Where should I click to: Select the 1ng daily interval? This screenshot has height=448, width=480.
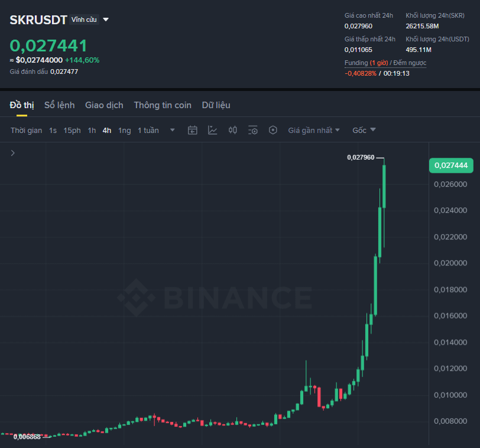125,131
